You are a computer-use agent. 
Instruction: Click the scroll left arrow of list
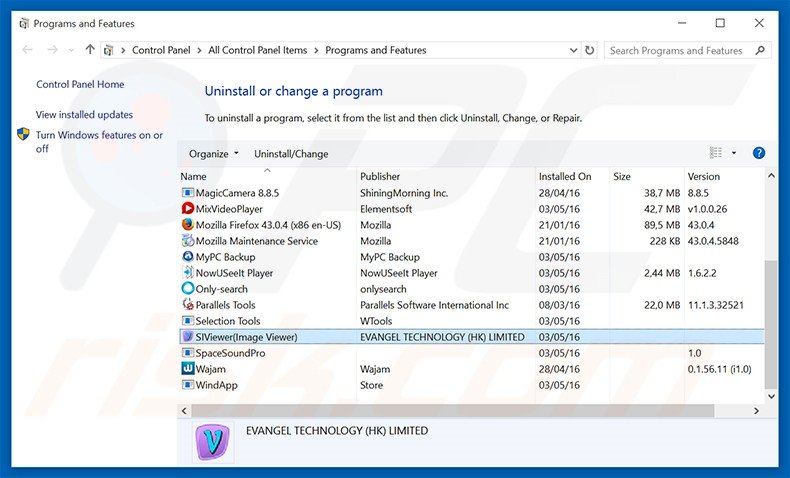pos(184,411)
